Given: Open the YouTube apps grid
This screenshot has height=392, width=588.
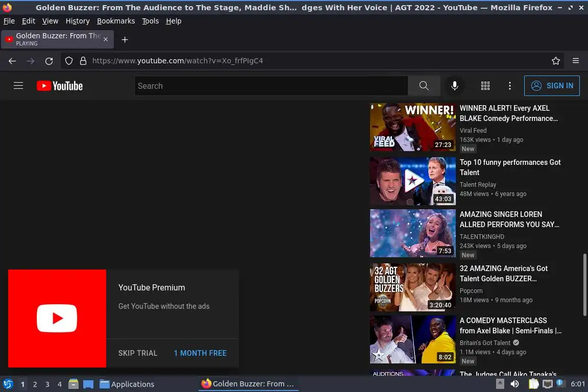Looking at the screenshot, I should tap(485, 86).
